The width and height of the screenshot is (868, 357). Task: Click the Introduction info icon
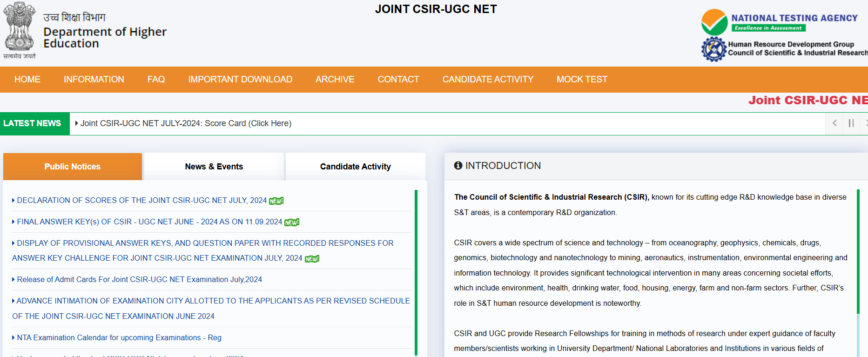(x=458, y=166)
